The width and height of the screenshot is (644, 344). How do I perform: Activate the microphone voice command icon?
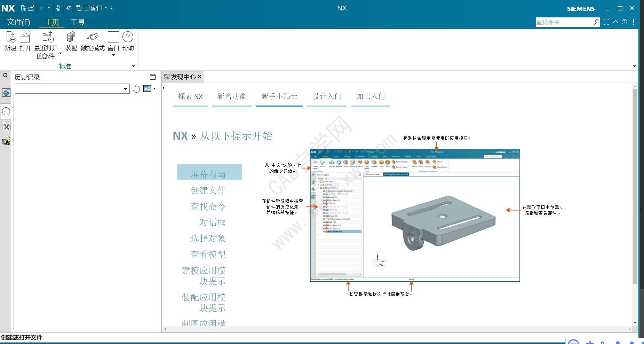click(x=58, y=8)
